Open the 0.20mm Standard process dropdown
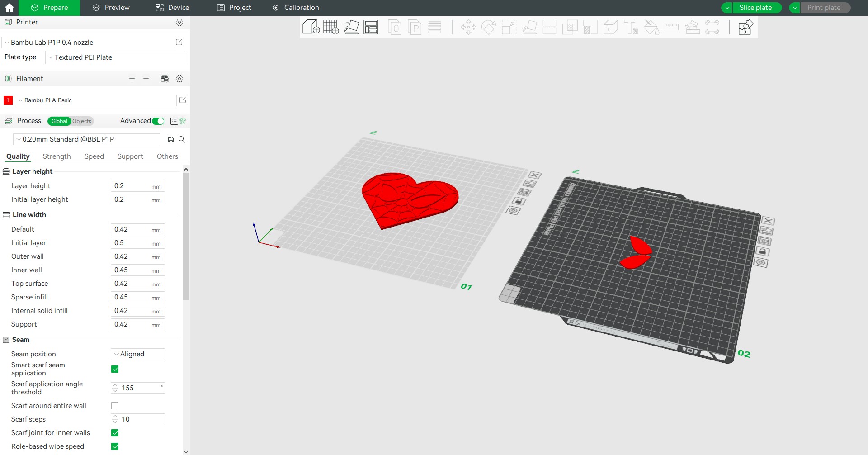The height and width of the screenshot is (455, 868). point(86,139)
